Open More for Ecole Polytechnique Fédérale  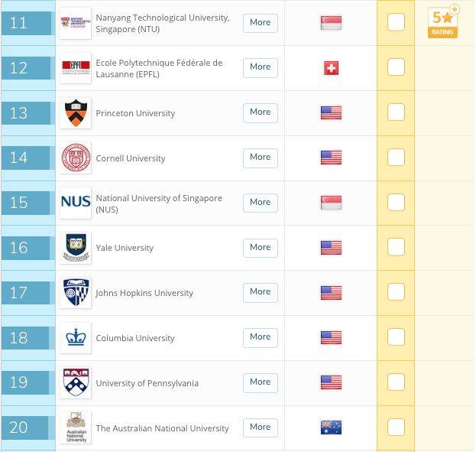pos(260,67)
